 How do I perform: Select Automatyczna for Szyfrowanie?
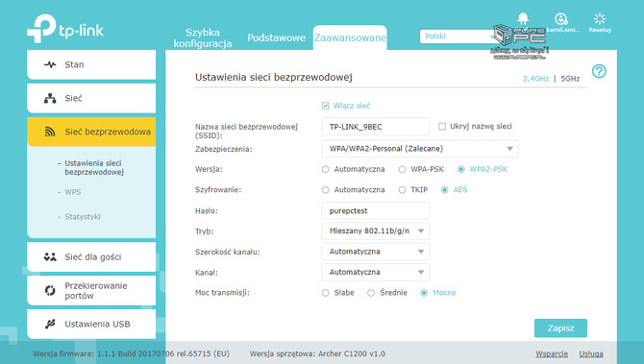[325, 190]
